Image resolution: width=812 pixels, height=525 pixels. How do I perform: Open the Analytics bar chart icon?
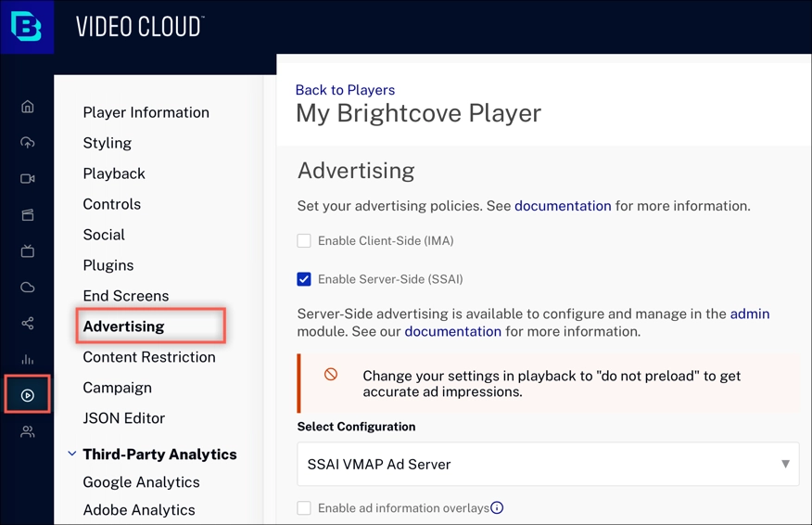coord(28,360)
